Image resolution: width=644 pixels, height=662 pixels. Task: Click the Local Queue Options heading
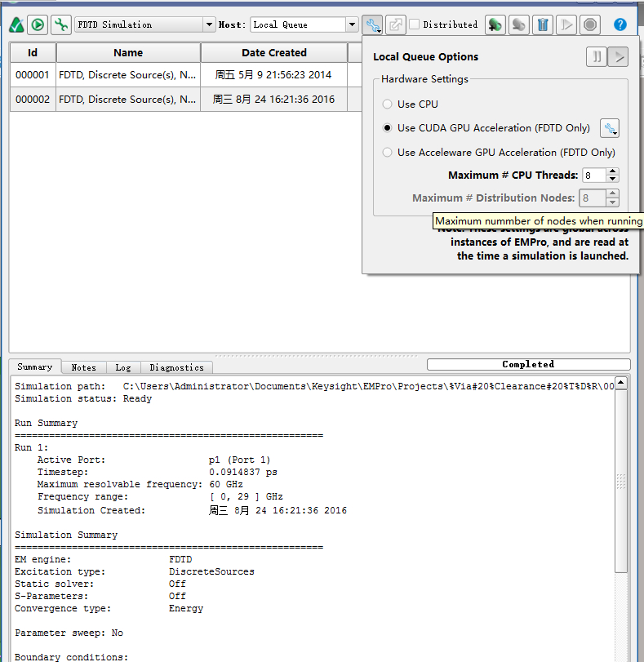tap(426, 56)
